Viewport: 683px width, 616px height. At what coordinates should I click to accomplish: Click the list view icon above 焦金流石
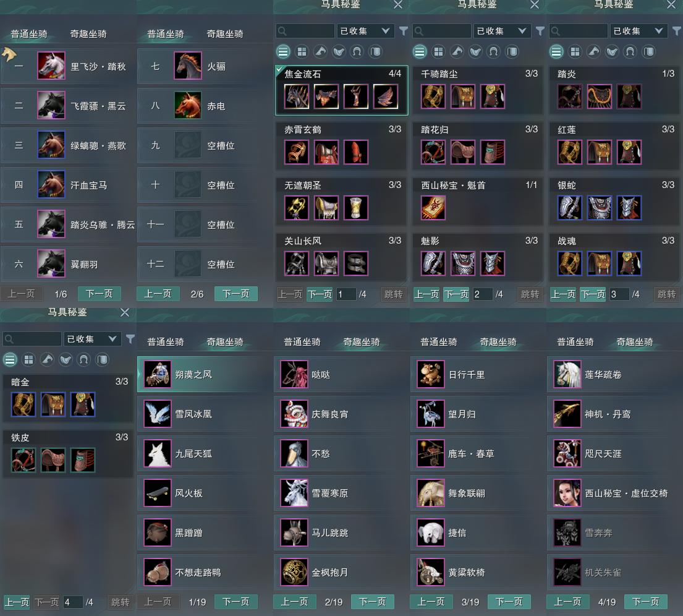283,52
